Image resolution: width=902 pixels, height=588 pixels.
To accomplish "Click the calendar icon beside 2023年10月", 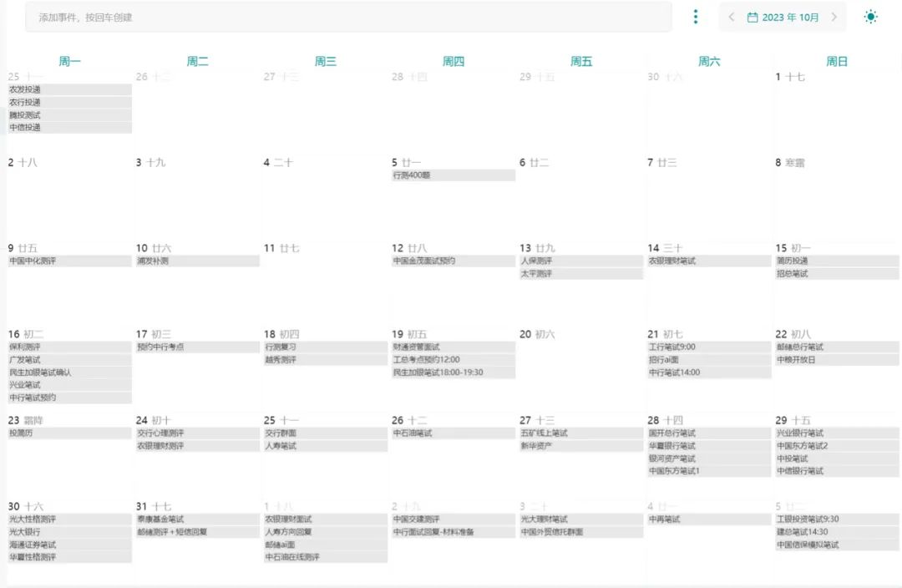I will pyautogui.click(x=753, y=17).
